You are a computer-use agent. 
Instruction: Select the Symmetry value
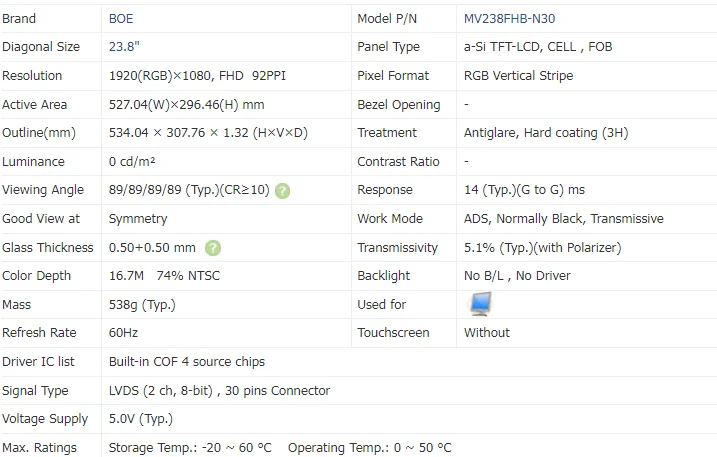point(138,219)
